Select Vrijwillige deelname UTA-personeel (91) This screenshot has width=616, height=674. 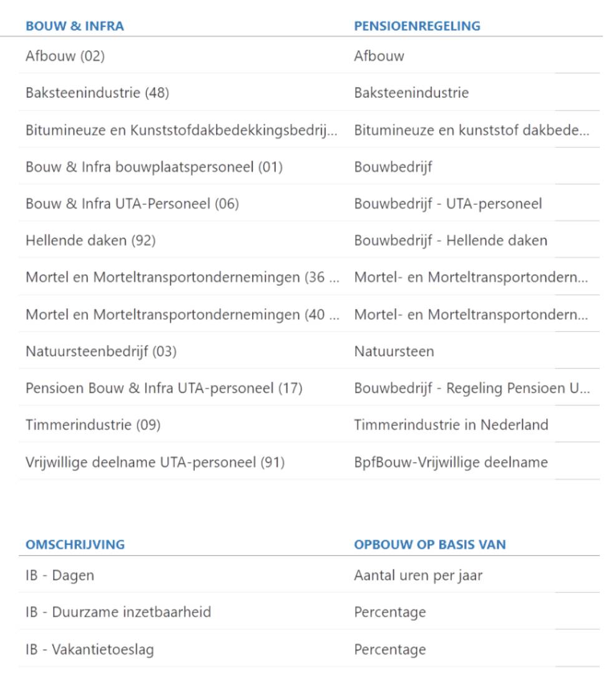click(155, 462)
